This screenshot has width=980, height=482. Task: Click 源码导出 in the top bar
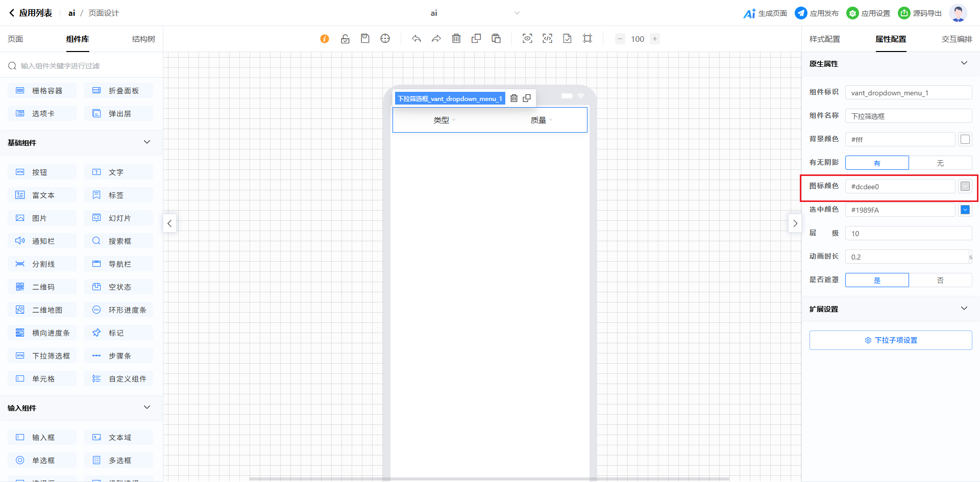coord(920,13)
